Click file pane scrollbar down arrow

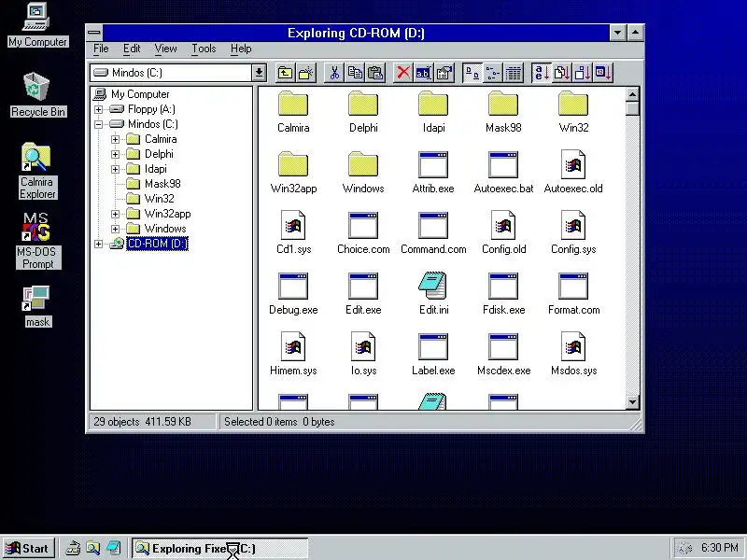click(632, 402)
